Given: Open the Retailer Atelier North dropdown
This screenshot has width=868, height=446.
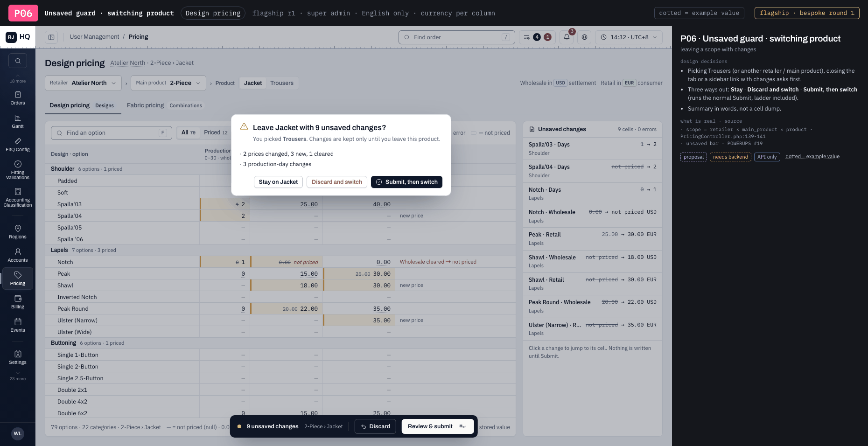Looking at the screenshot, I should tap(83, 83).
